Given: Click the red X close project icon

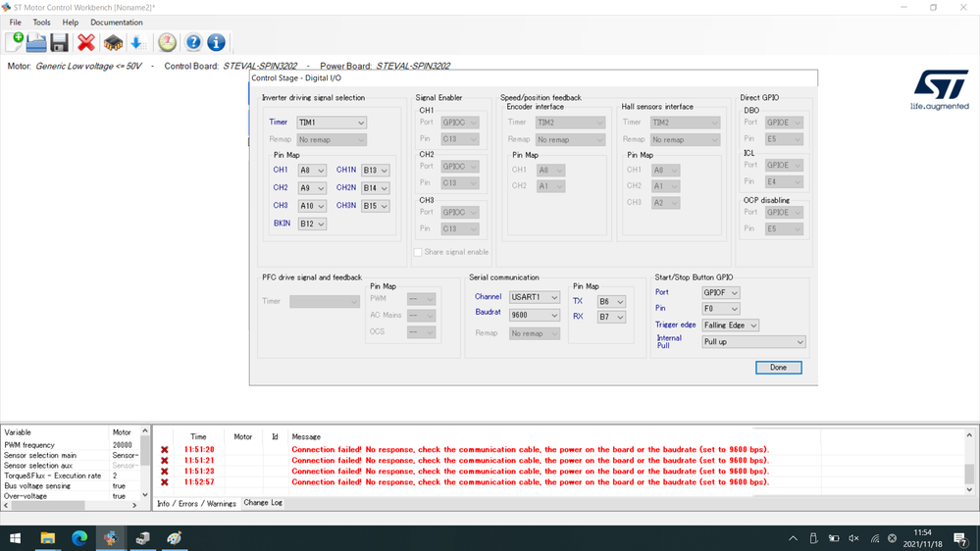Looking at the screenshot, I should tap(86, 42).
